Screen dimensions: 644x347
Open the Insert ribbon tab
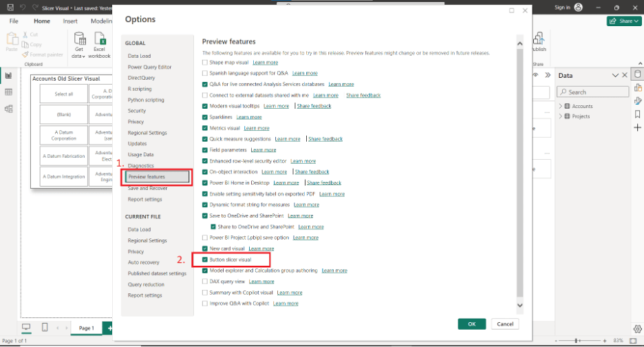70,21
